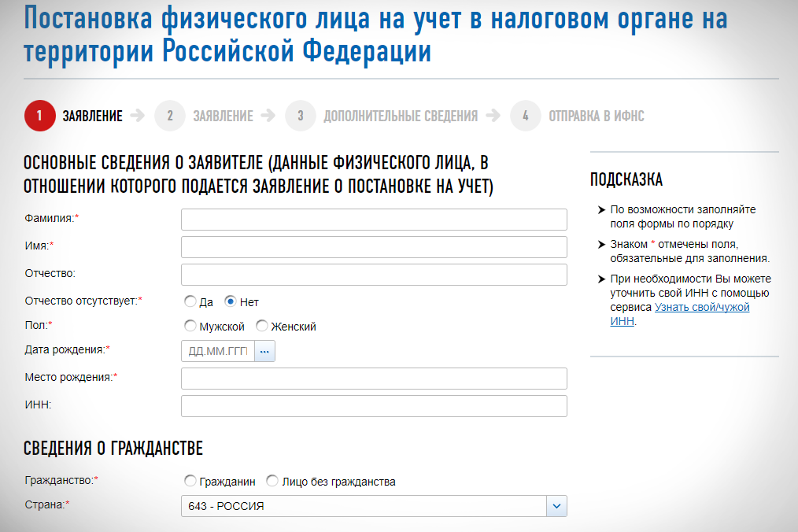Expand the Страна dropdown arrow
The height and width of the screenshot is (532, 798).
[x=556, y=506]
